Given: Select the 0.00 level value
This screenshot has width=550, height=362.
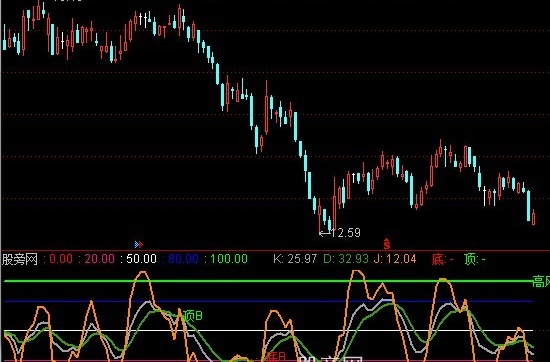Looking at the screenshot, I should (61, 259).
